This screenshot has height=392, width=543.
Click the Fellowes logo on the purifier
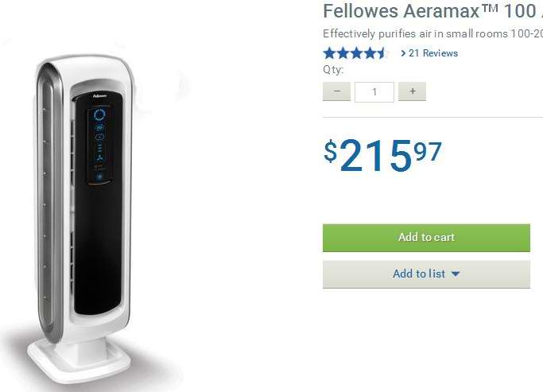[100, 95]
